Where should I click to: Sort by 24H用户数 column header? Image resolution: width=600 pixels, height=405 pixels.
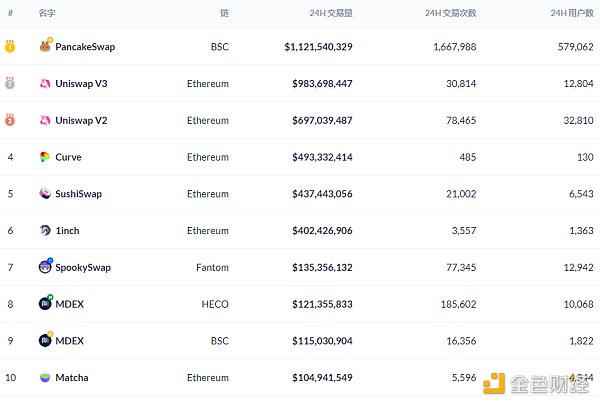click(x=572, y=13)
